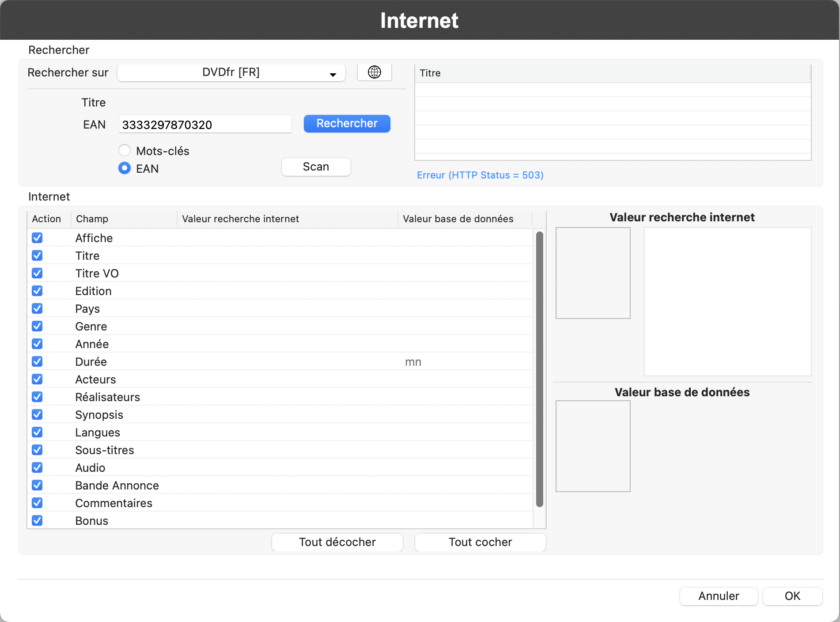
Task: Select the EAN radio button
Action: pyautogui.click(x=125, y=168)
